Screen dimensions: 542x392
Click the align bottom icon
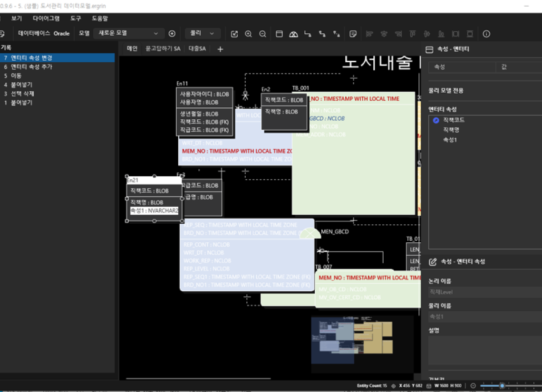click(x=441, y=34)
